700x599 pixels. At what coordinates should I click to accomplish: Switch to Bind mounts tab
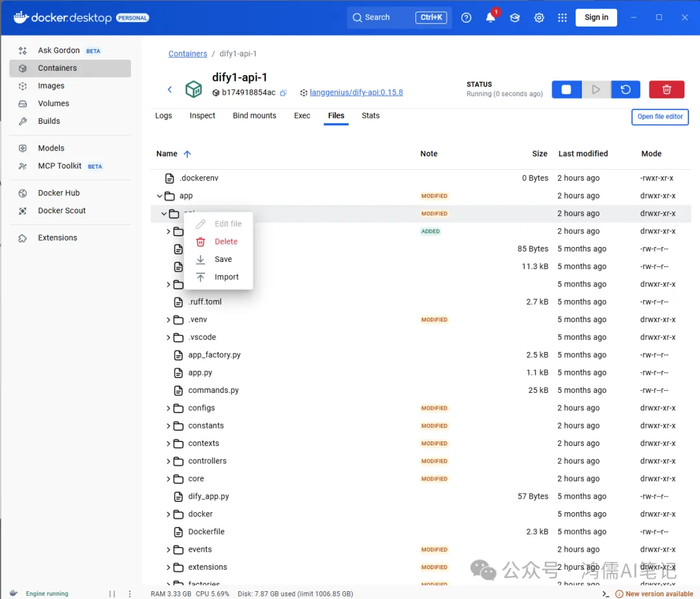[255, 115]
